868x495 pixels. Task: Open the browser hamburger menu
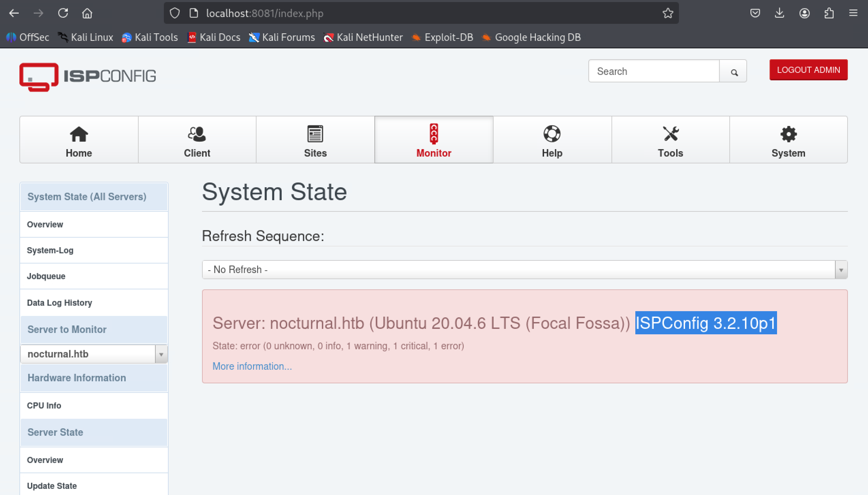(x=853, y=13)
